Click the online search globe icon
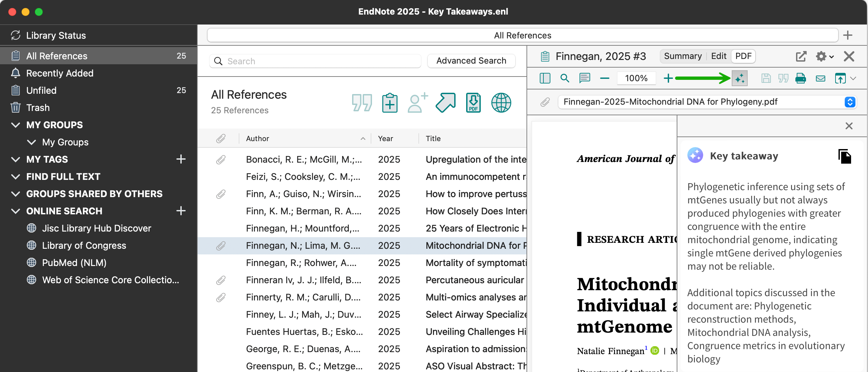The height and width of the screenshot is (372, 868). point(501,103)
